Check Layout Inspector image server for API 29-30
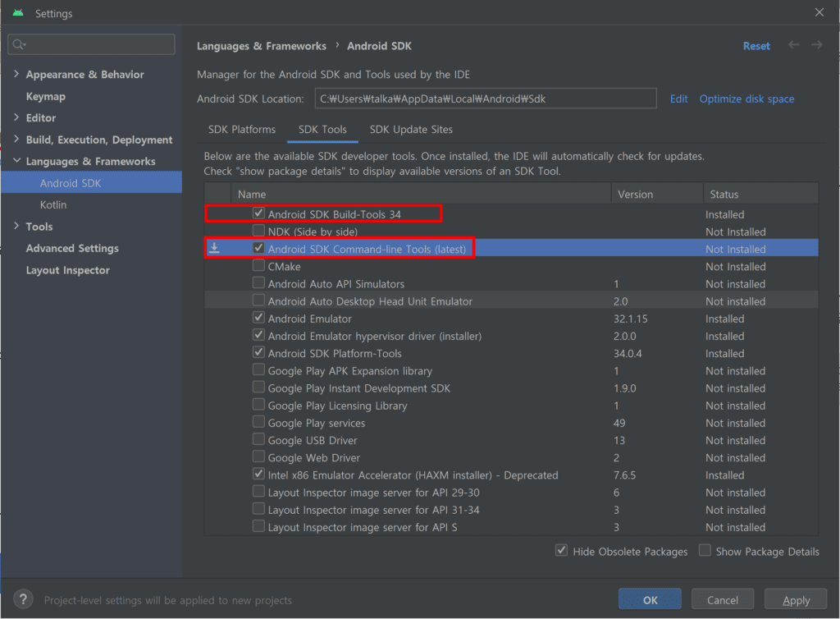Viewport: 840px width, 619px height. [258, 492]
